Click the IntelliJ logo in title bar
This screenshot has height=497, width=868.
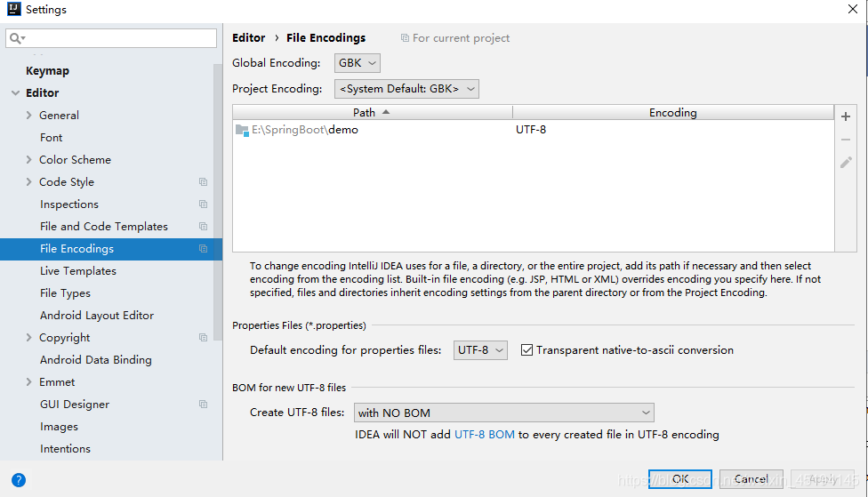[x=14, y=9]
